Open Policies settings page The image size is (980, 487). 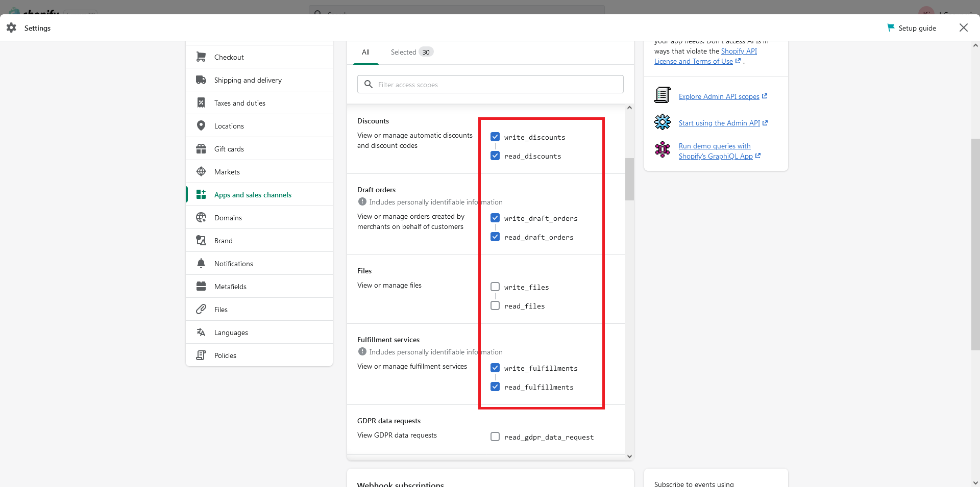pos(259,355)
